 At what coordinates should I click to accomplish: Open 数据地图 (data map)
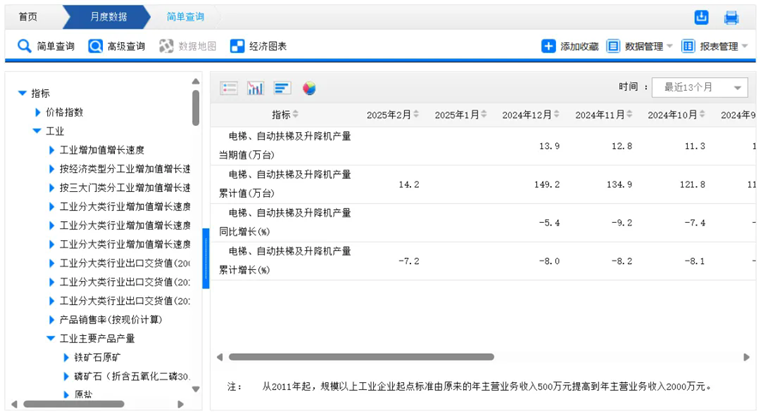[x=188, y=46]
